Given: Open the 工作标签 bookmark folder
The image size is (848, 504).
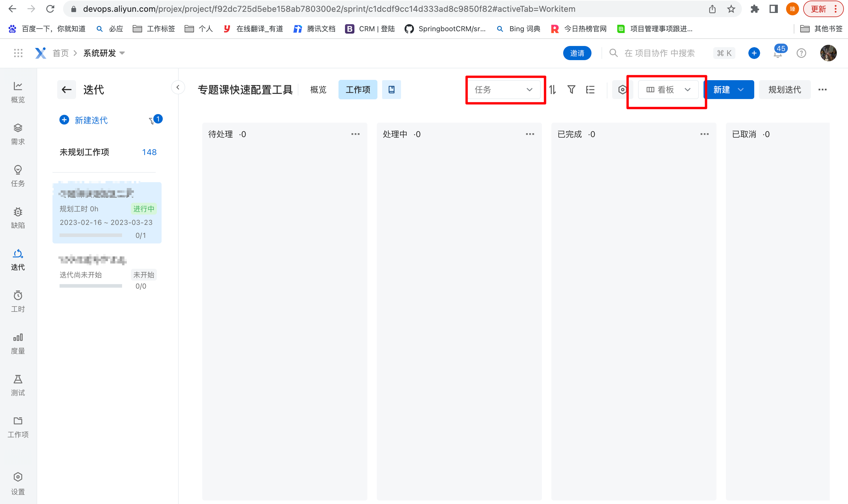Looking at the screenshot, I should point(154,29).
